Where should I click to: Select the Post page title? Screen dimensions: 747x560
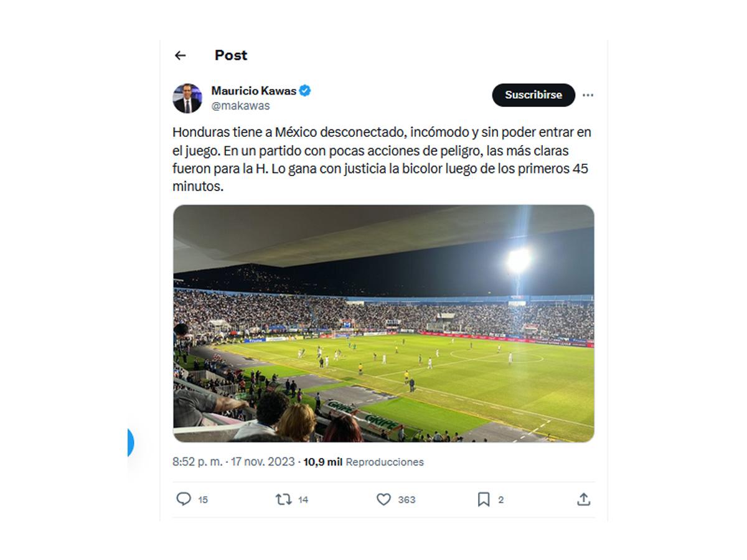[230, 55]
